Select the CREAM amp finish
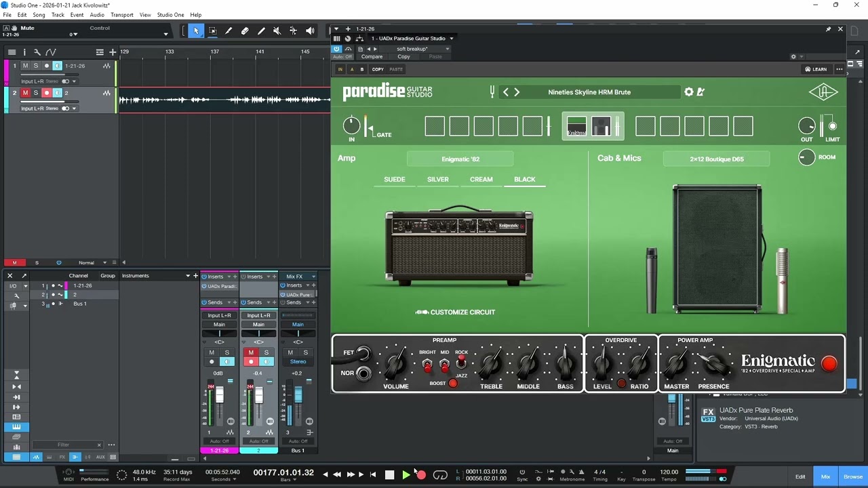This screenshot has height=488, width=868. (x=481, y=180)
